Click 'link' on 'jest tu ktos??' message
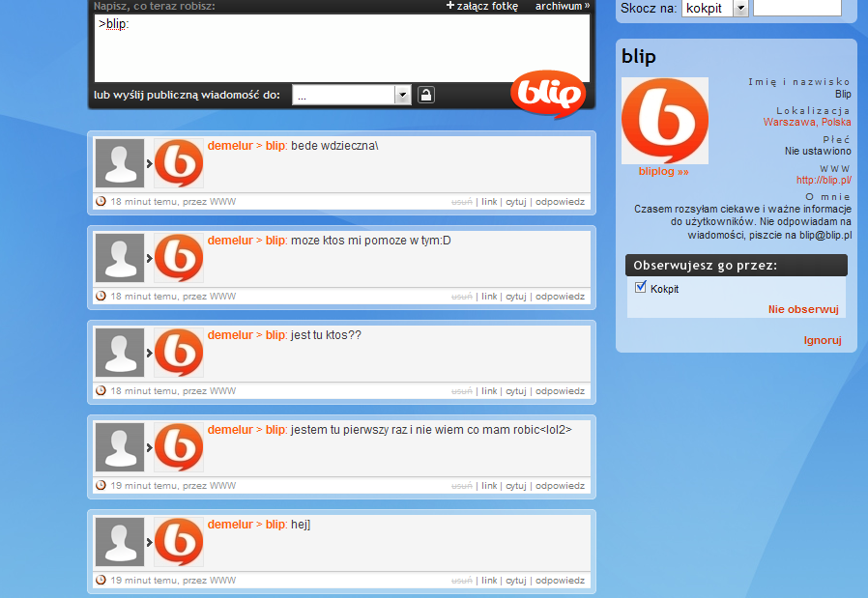868x598 pixels. click(489, 391)
